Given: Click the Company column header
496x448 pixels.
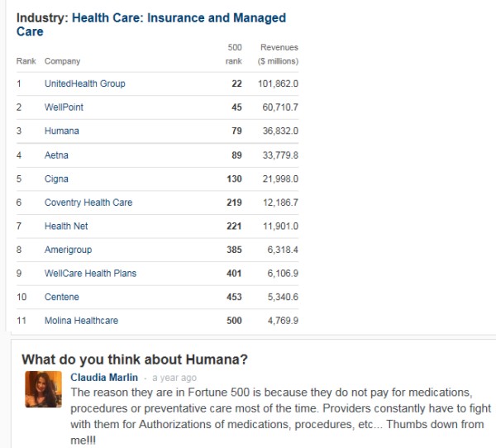Looking at the screenshot, I should (62, 61).
